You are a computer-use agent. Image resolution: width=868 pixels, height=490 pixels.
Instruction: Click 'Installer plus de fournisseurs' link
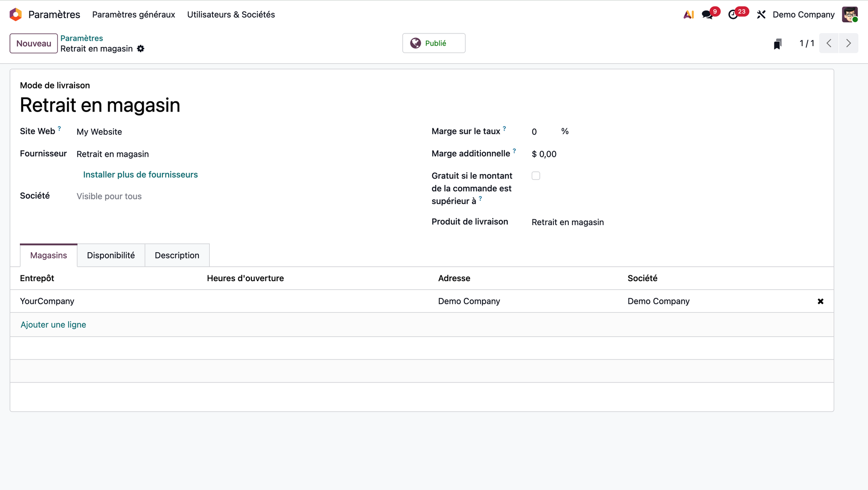140,175
